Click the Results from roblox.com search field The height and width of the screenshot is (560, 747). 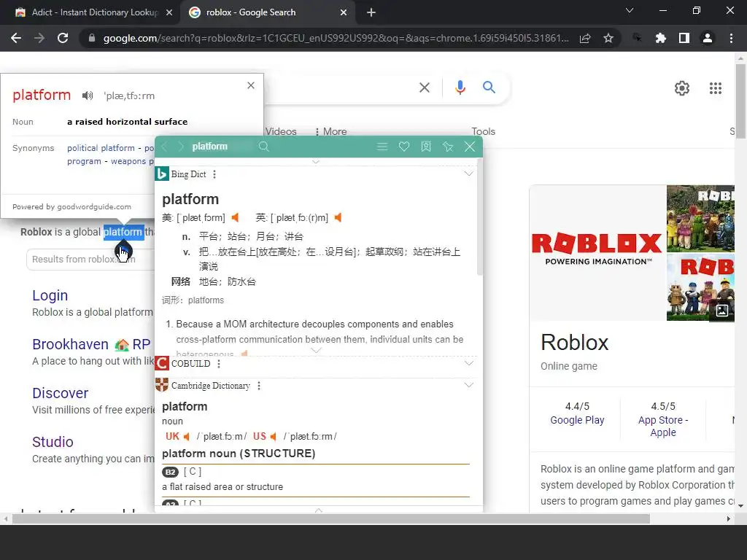90,260
